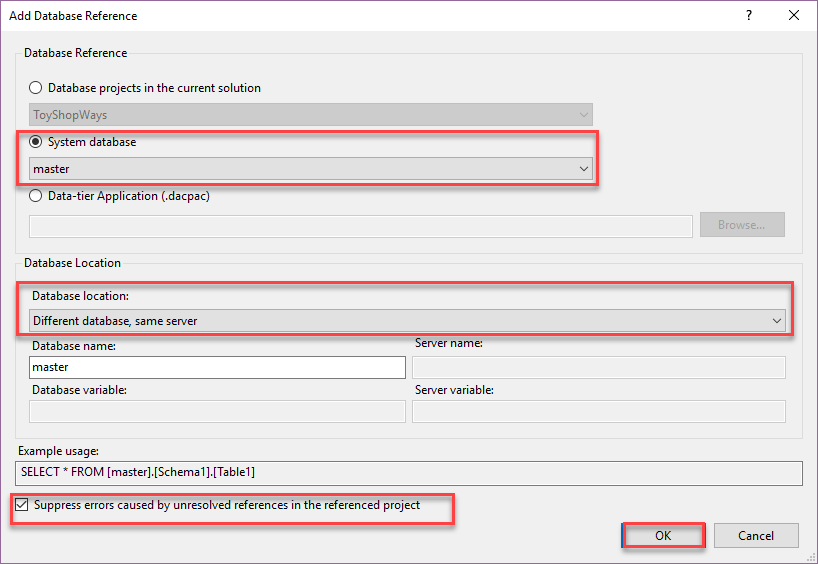Viewport: 818px width, 564px height.
Task: Click the Example usage SQL text box
Action: click(410, 472)
